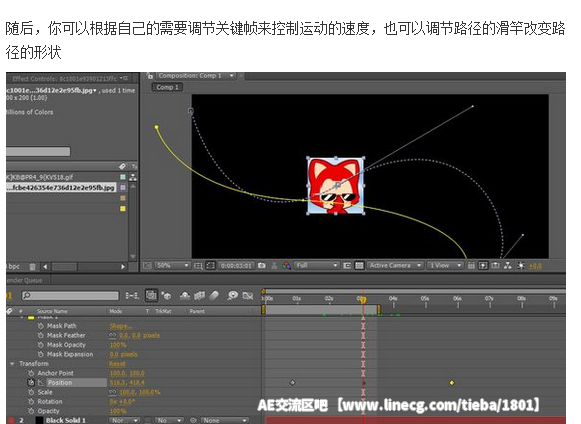Screen dimensions: 581x424
Task: Click the Take Snapshot camera icon
Action: point(262,266)
